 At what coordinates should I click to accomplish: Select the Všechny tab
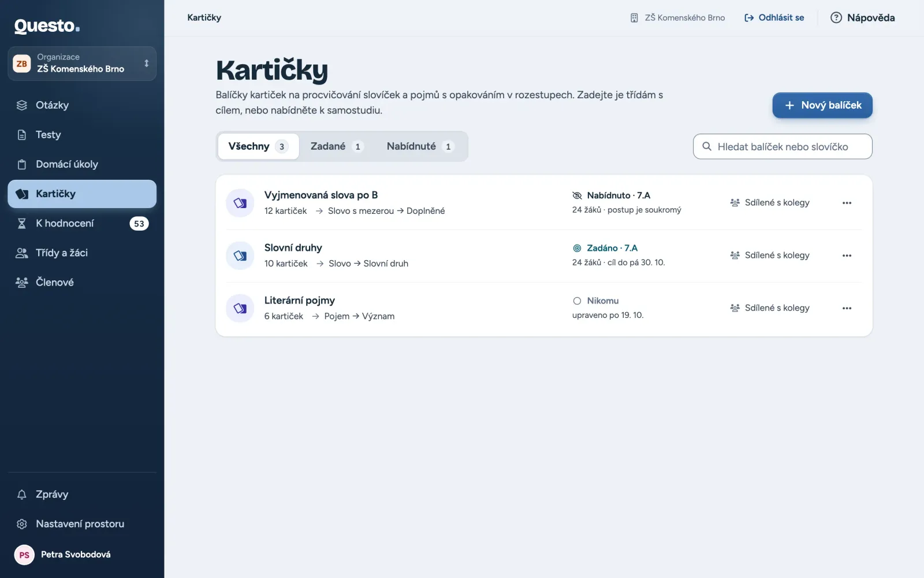pyautogui.click(x=258, y=146)
